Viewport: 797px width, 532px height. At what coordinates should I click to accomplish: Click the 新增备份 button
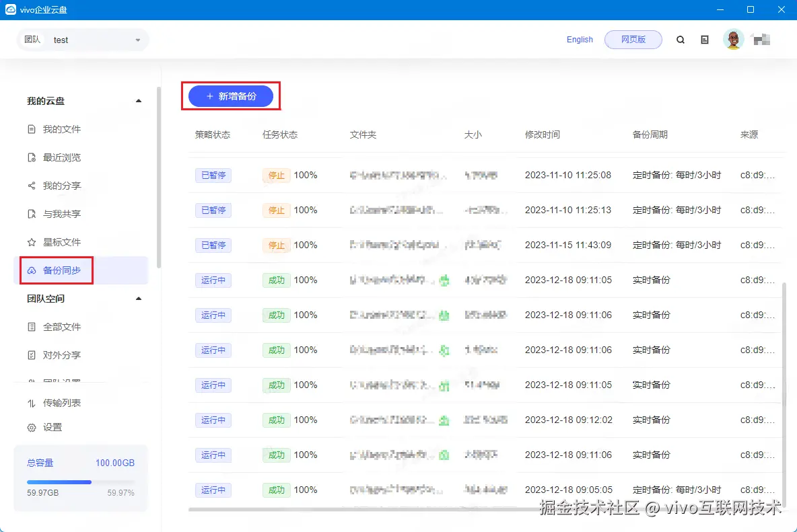[x=231, y=96]
